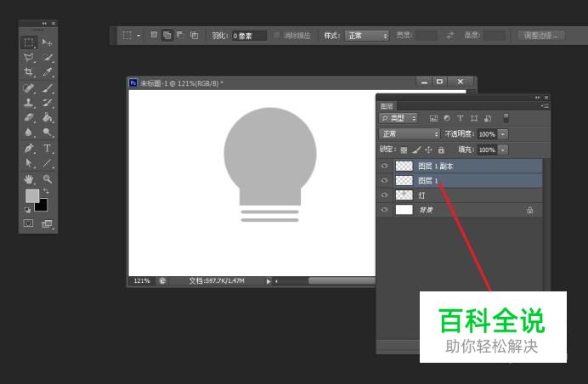Select the 图层 1 layer row

[476, 181]
